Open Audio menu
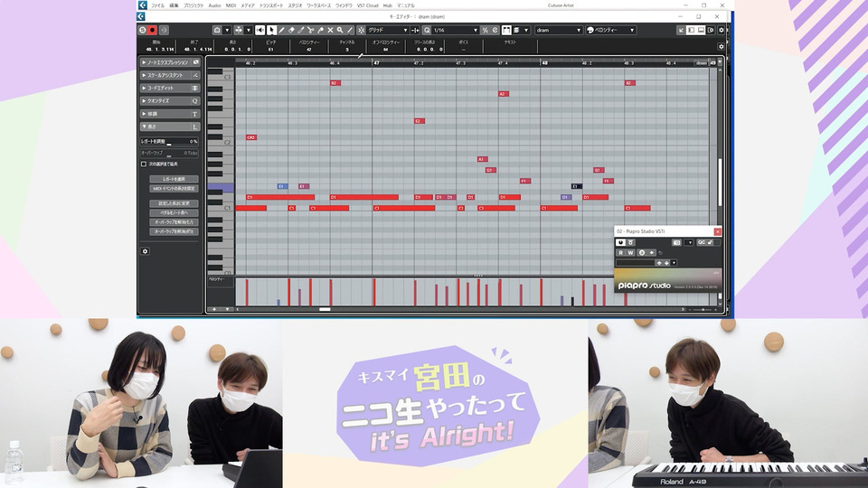 (x=215, y=5)
